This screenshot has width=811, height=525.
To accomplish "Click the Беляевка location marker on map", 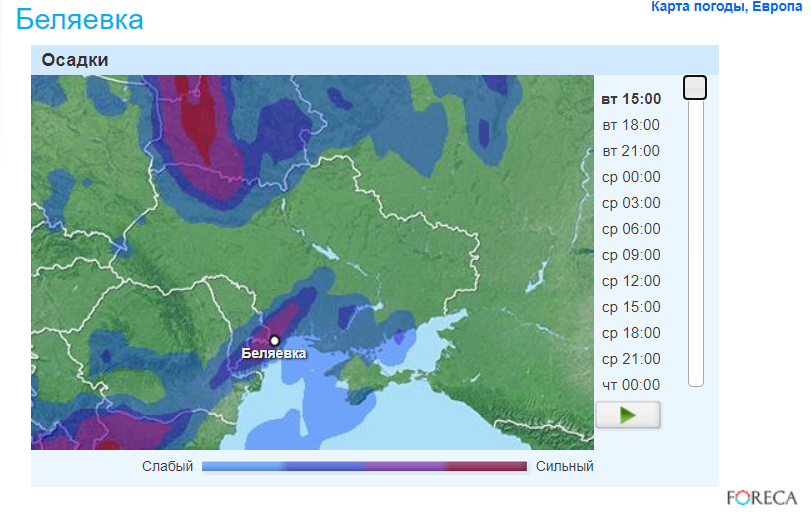I will pyautogui.click(x=275, y=340).
